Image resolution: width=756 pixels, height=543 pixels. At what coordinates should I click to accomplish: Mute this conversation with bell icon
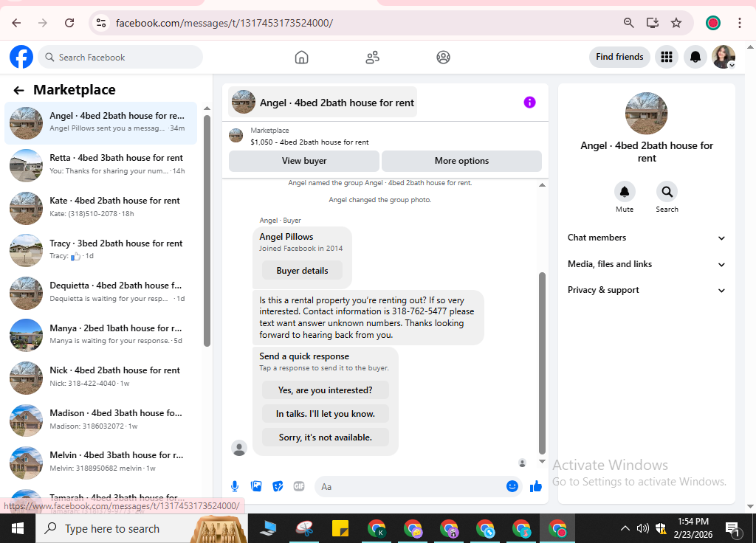(625, 192)
